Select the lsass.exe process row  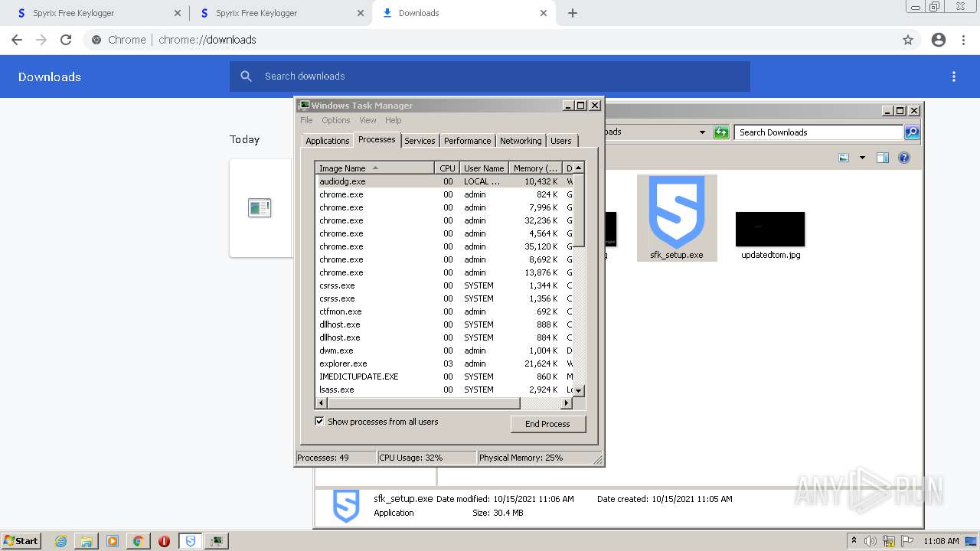coord(444,390)
